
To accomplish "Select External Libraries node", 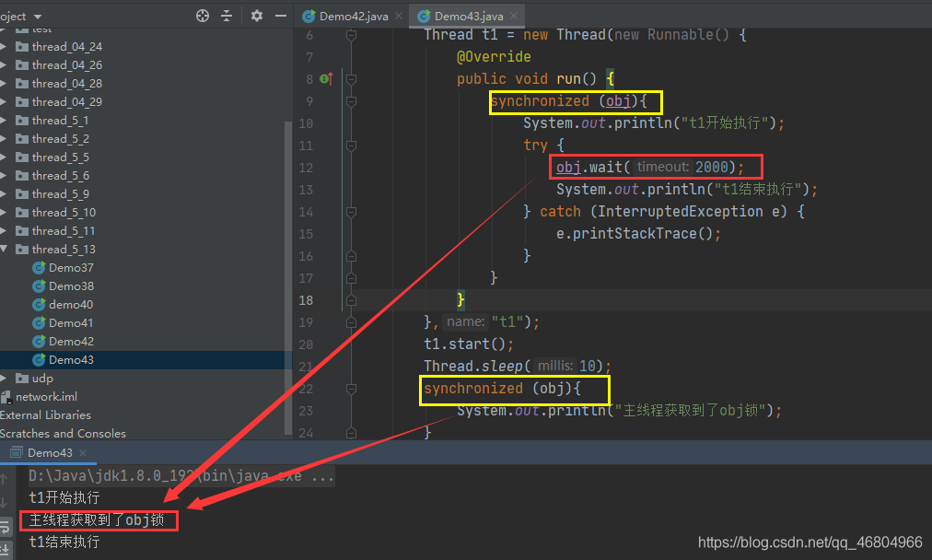I will click(45, 415).
